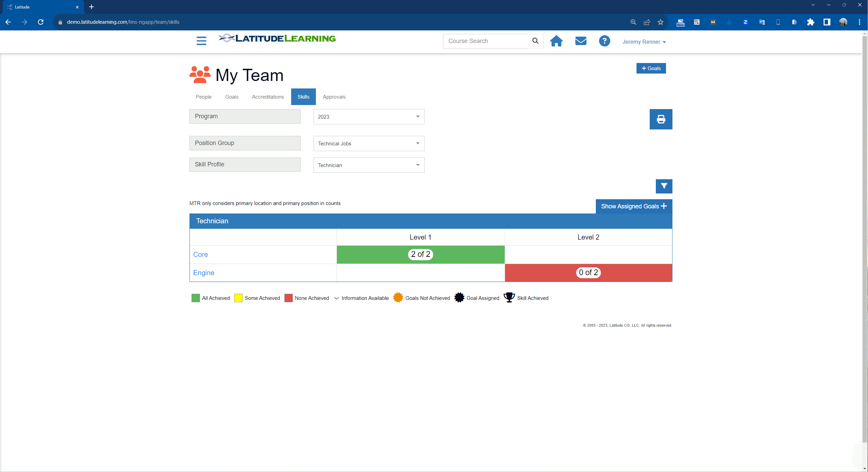Click Show Assigned Goals

pos(633,206)
